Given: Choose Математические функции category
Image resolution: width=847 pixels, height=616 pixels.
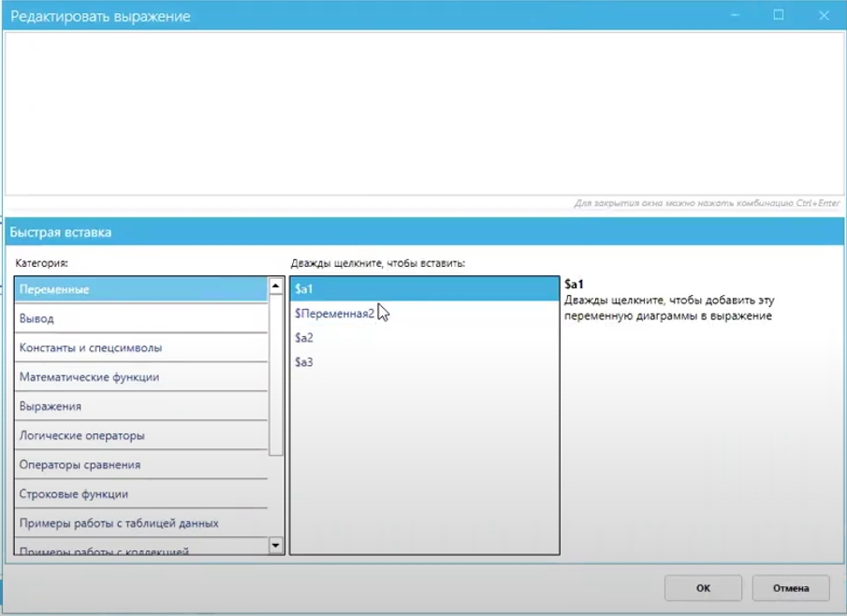Looking at the screenshot, I should [x=140, y=377].
